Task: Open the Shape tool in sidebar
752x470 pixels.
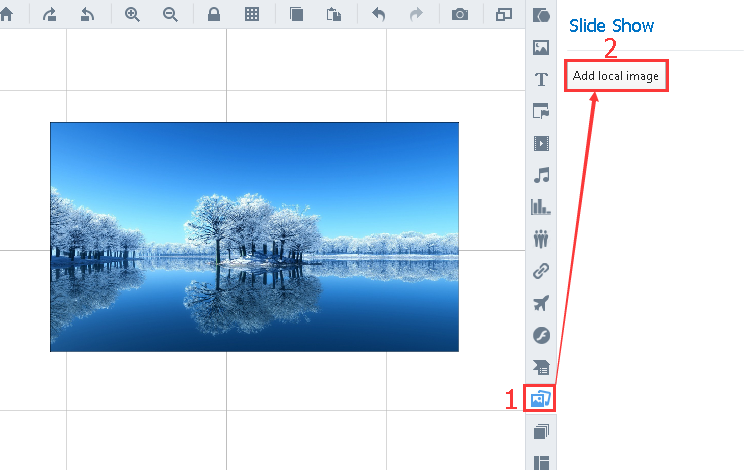Action: coord(541,16)
